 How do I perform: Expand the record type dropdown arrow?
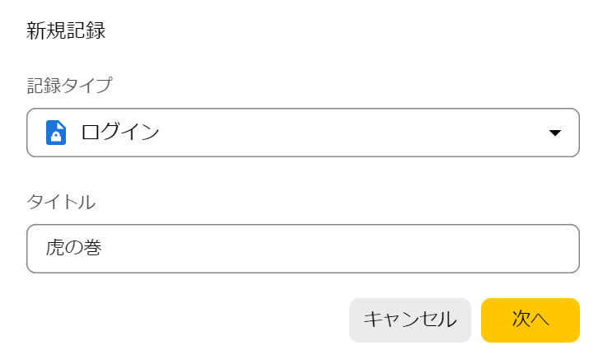point(555,133)
